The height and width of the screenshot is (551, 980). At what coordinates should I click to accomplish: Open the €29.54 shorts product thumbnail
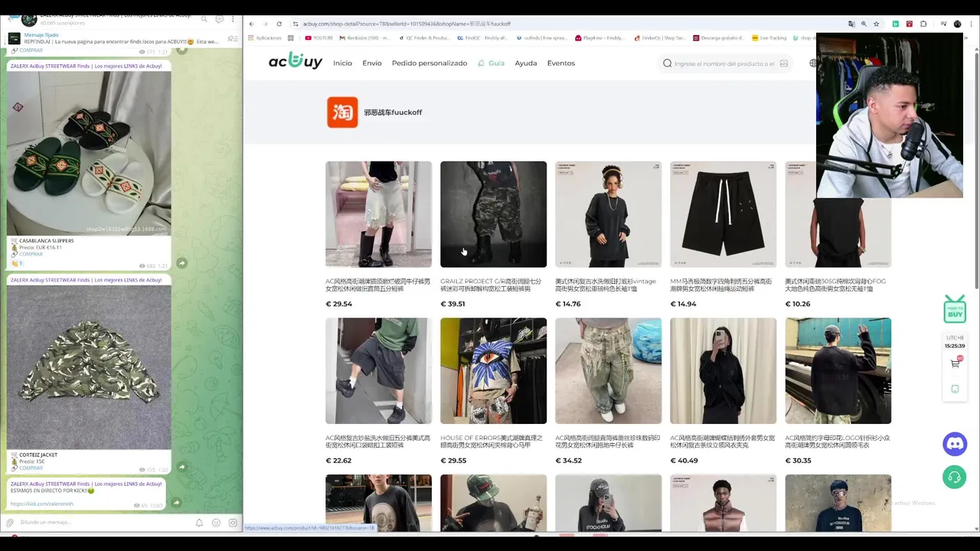[378, 214]
